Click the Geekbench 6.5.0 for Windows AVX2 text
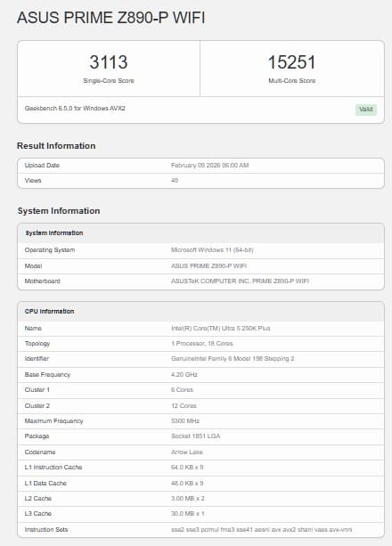Viewport: 392px width, 546px height. [x=75, y=109]
